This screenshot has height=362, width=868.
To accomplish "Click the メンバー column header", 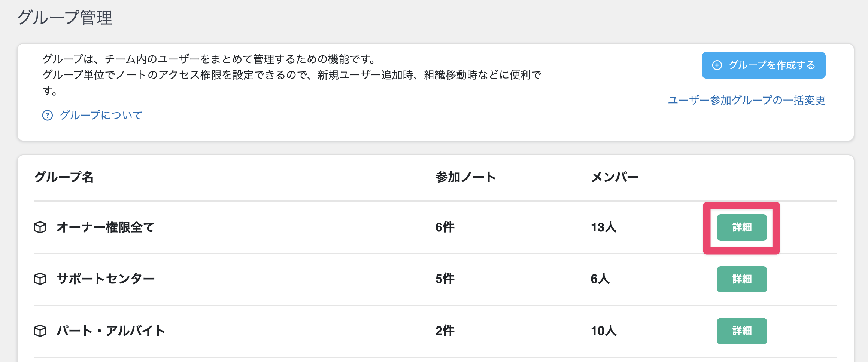I will (x=614, y=177).
